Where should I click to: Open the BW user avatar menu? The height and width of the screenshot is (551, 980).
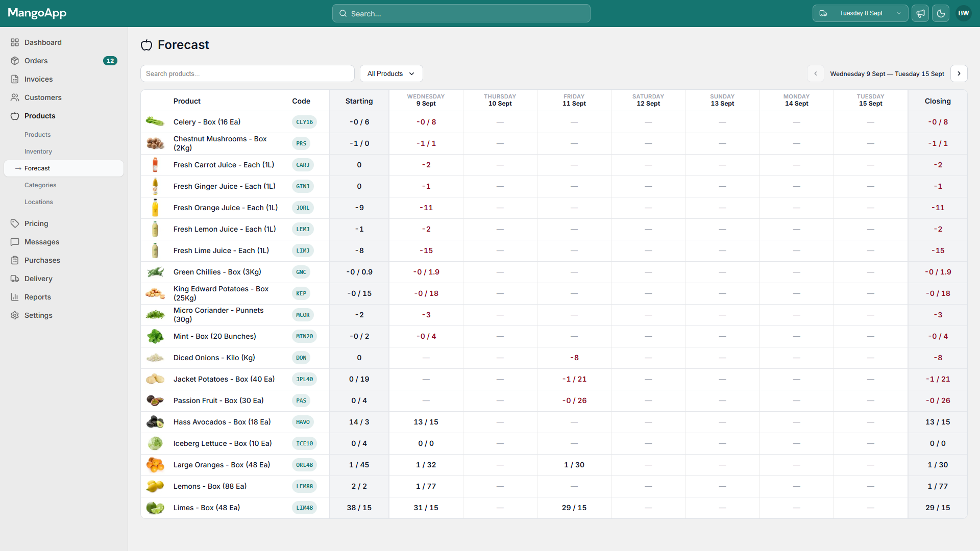(963, 13)
